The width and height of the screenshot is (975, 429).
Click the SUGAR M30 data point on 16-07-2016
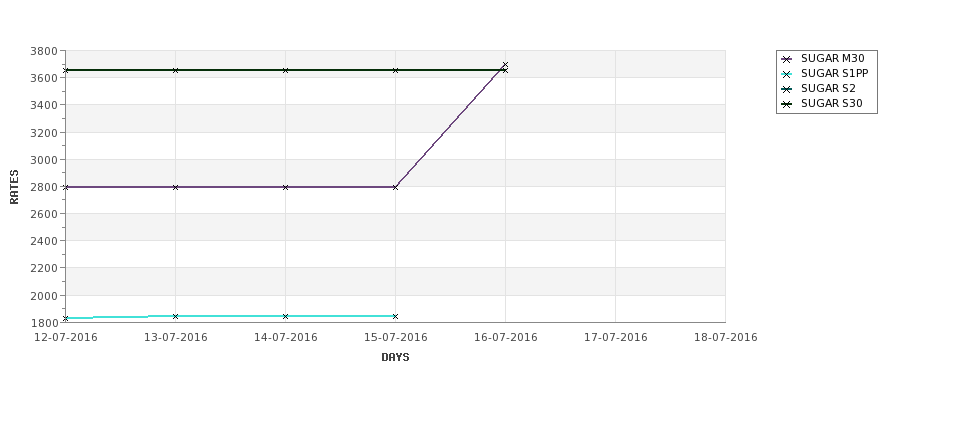(x=505, y=65)
